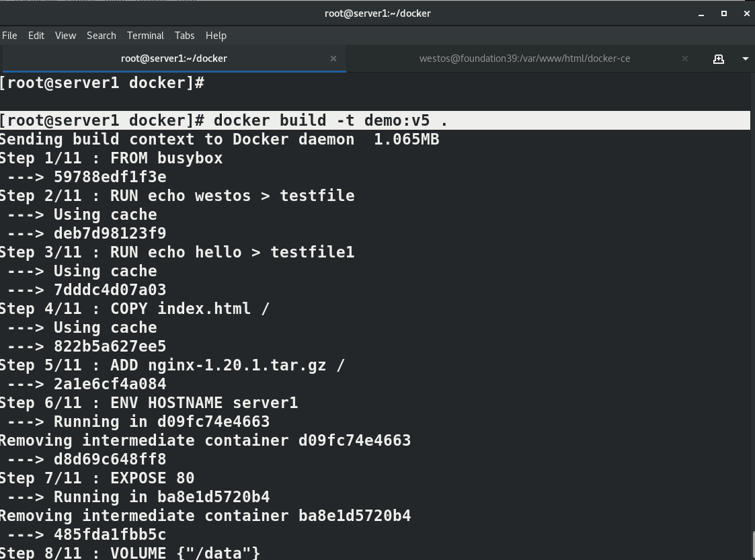Viewport: 755px width, 560px height.
Task: Click the new tab icon
Action: pos(719,58)
